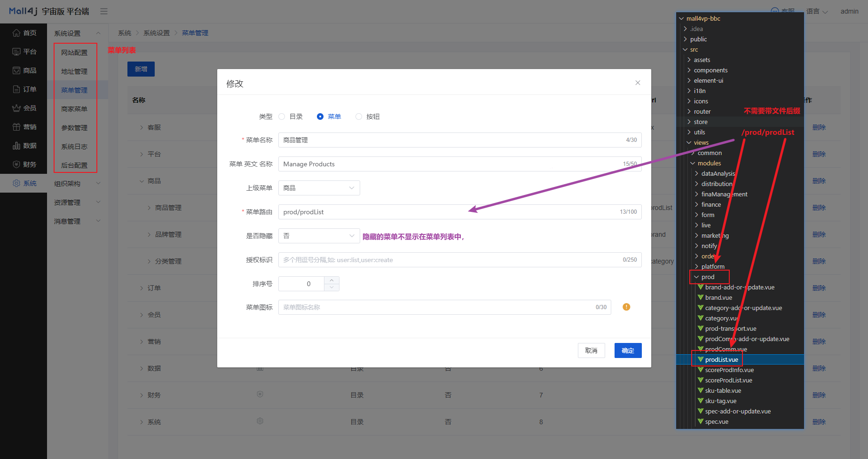Click the 取消 cancel button
Viewport: 868px width, 459px height.
tap(591, 350)
